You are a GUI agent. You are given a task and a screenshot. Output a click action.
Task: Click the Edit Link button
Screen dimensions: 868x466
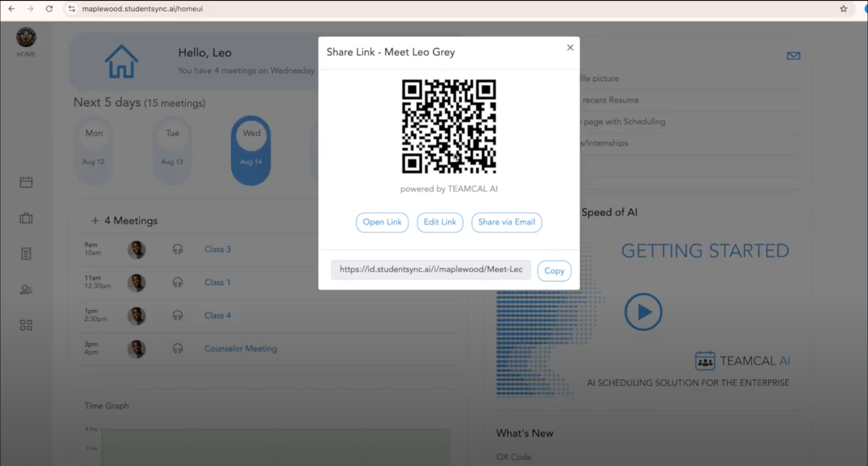[440, 222]
